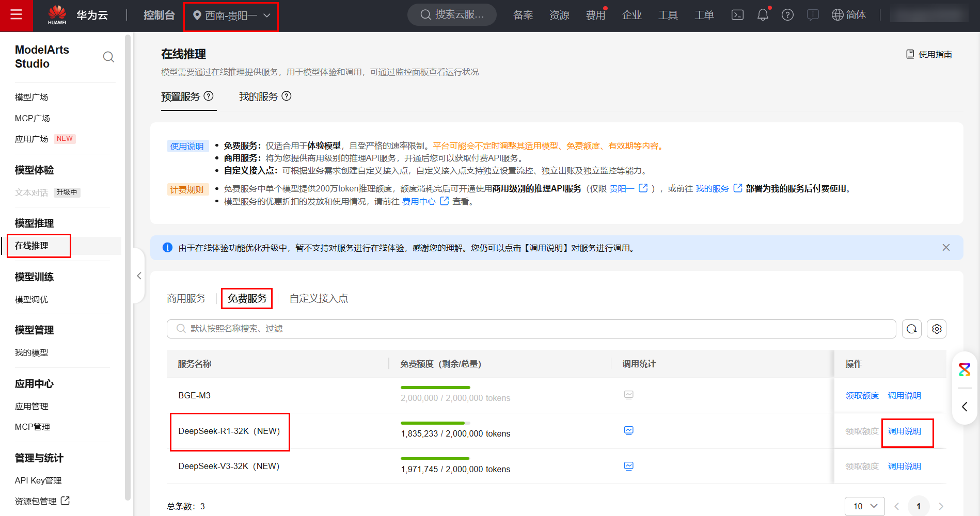980x516 pixels.
Task: Open 应用管理 in sidebar
Action: coord(31,406)
